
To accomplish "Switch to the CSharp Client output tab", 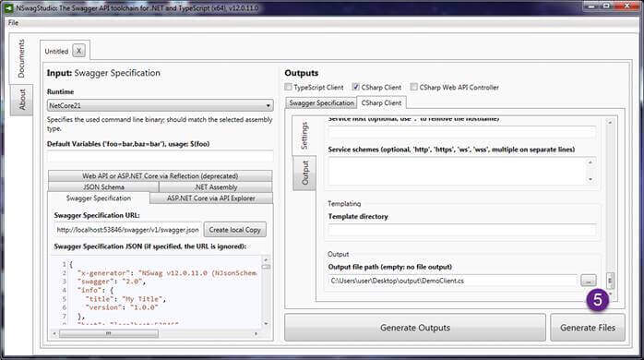I will tap(381, 102).
